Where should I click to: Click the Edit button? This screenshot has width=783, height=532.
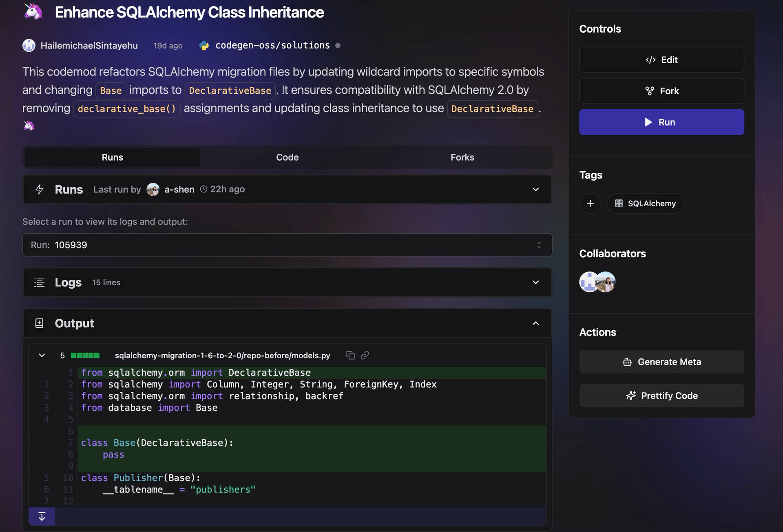[x=661, y=60]
